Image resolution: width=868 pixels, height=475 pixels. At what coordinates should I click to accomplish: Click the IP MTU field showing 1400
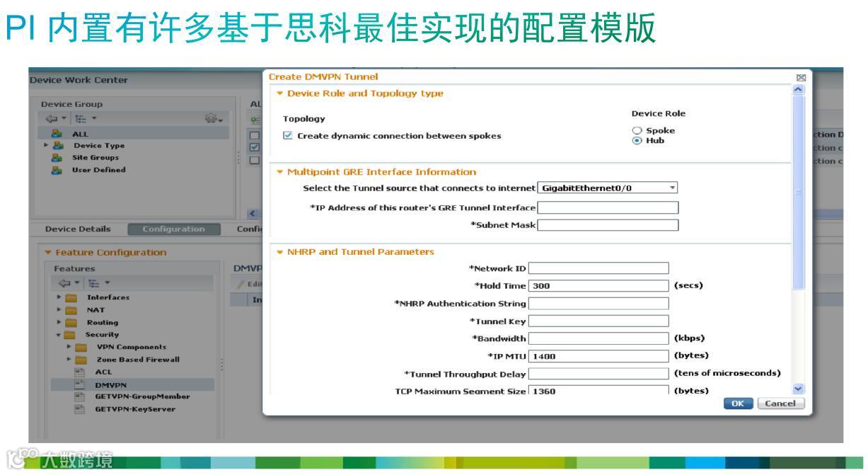tap(598, 356)
